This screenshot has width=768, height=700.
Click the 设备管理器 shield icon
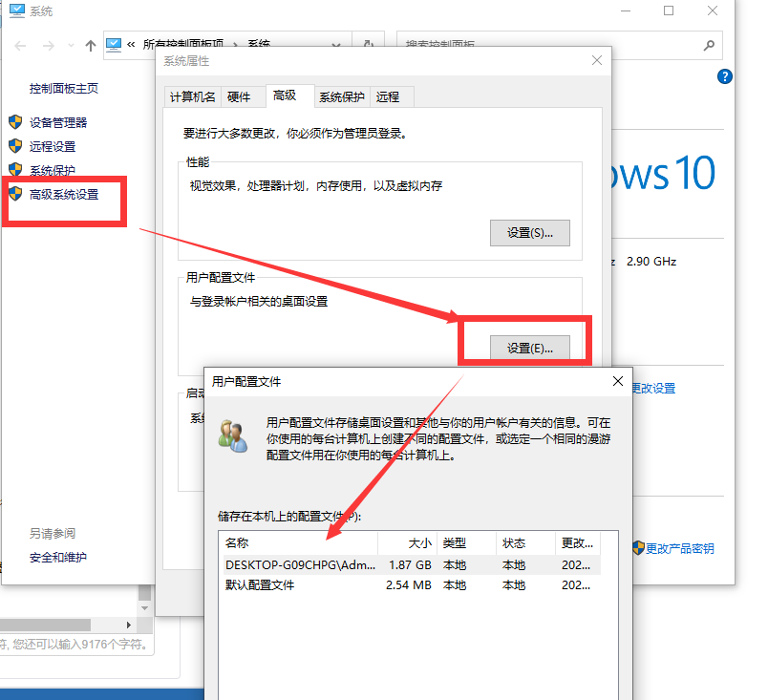15,122
